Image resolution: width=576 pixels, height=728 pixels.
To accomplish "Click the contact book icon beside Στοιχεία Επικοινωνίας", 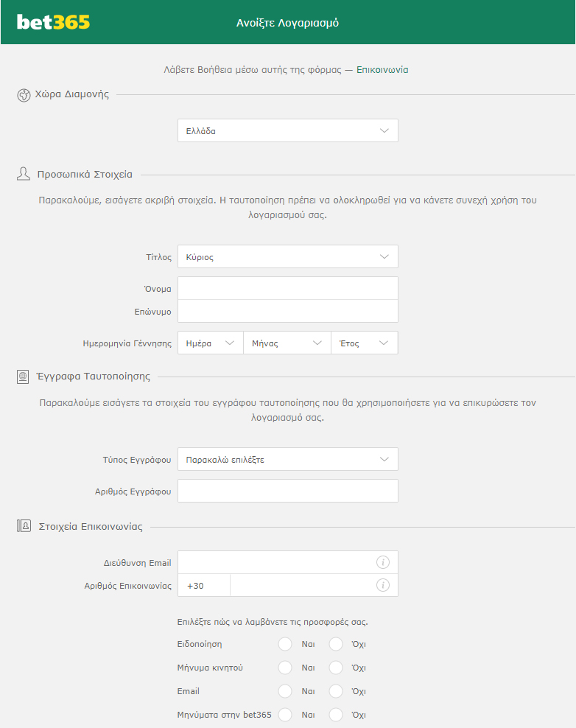I will coord(23,527).
